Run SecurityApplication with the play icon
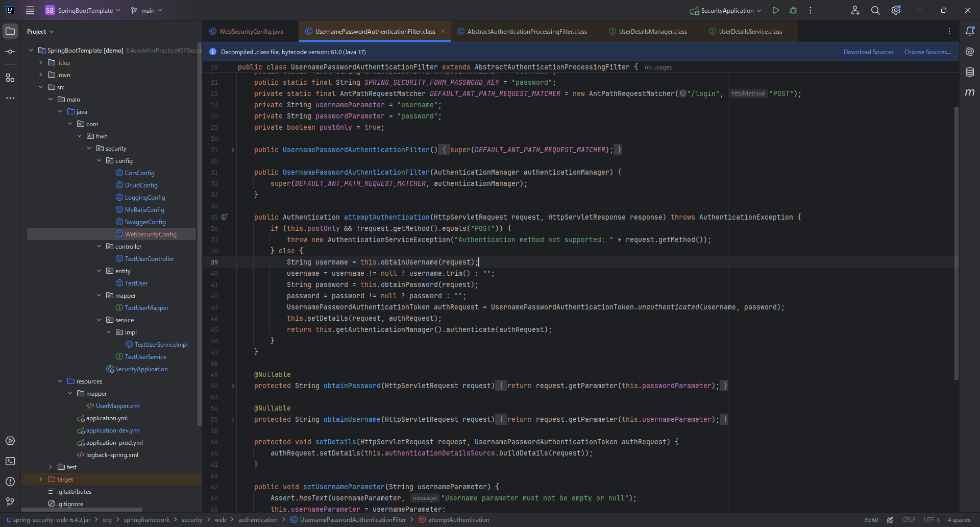 click(x=776, y=10)
